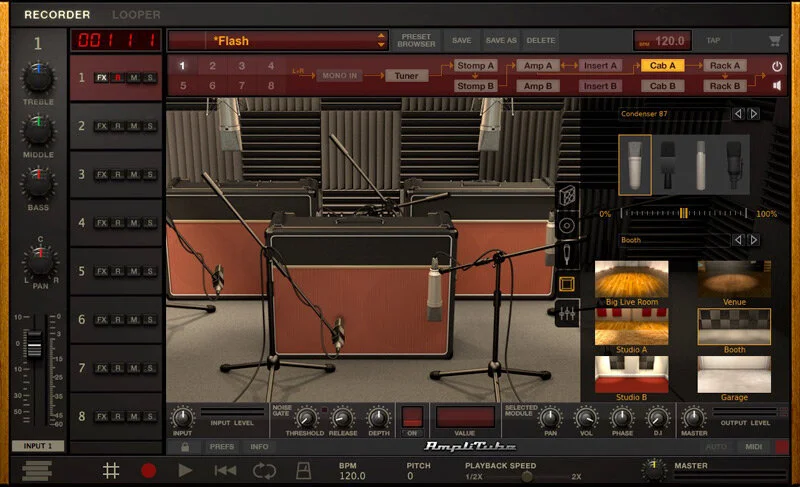Select the Stomp A module
800x487 pixels.
[475, 65]
